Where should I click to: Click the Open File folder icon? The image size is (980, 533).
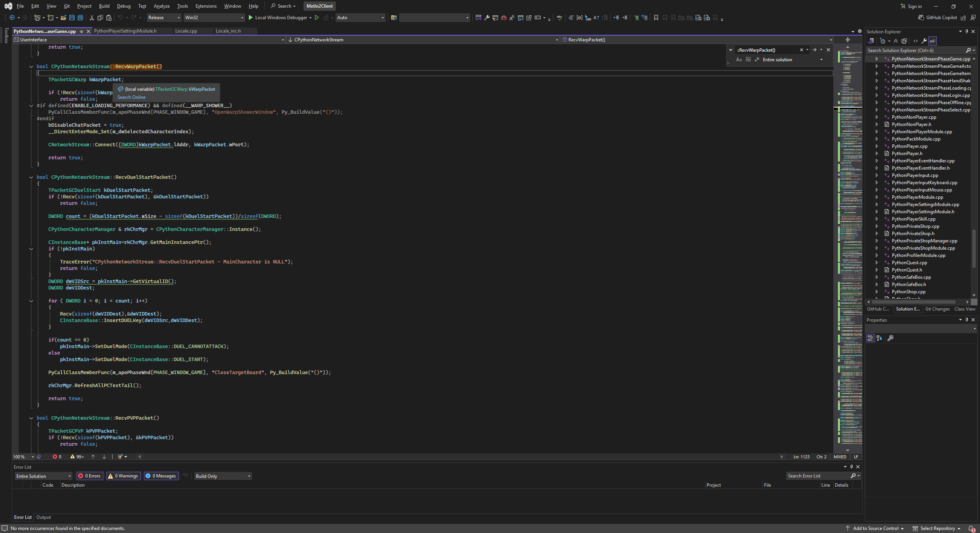point(64,18)
